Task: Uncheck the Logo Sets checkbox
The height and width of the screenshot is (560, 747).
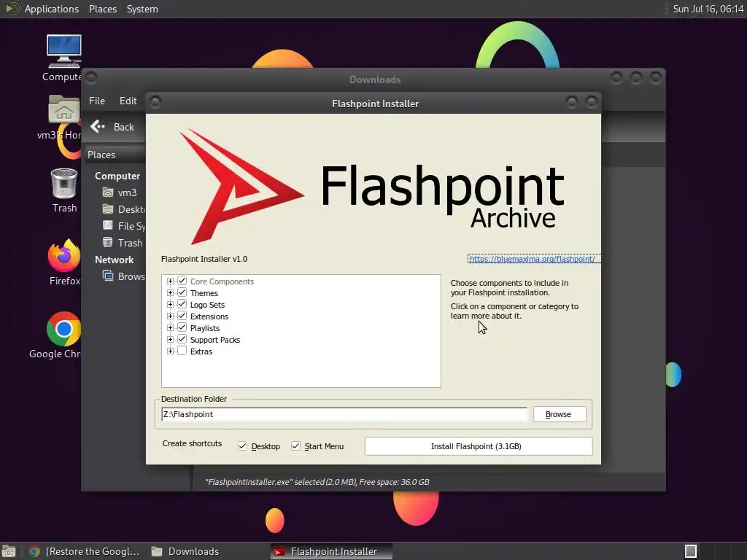Action: tap(182, 304)
